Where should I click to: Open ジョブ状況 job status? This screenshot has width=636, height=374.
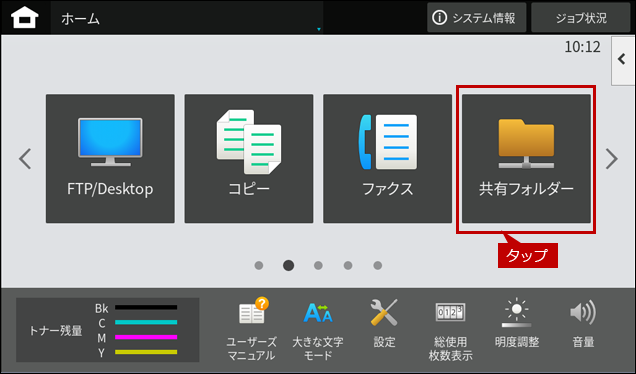pos(581,18)
